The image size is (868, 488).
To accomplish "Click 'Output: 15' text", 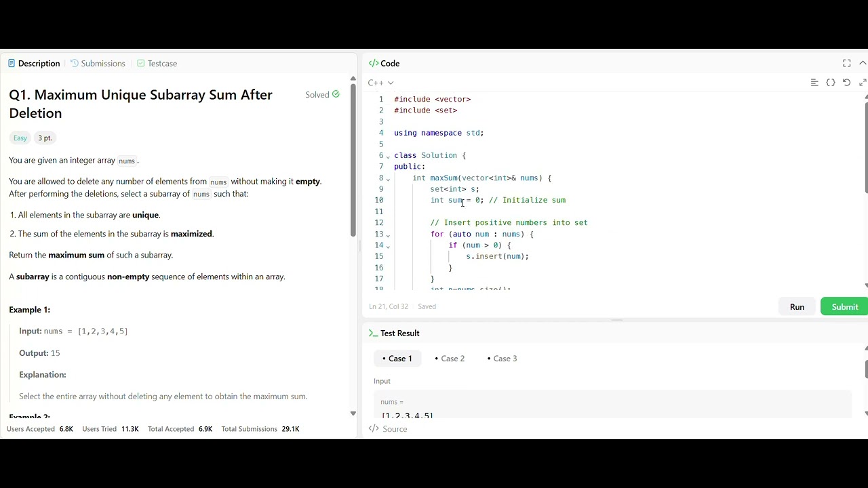I will click(39, 353).
